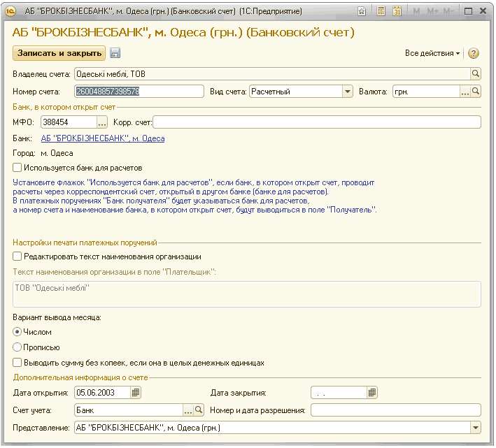The image size is (496, 448).
Task: Click the ellipsis button beside МФО field
Action: [x=101, y=122]
